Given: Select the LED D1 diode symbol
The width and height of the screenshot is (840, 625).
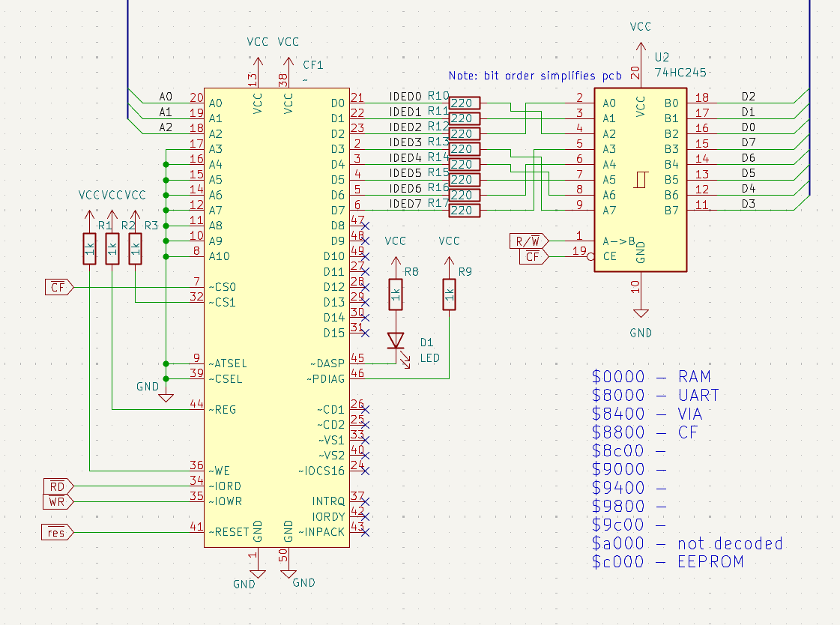Looking at the screenshot, I should pyautogui.click(x=395, y=341).
